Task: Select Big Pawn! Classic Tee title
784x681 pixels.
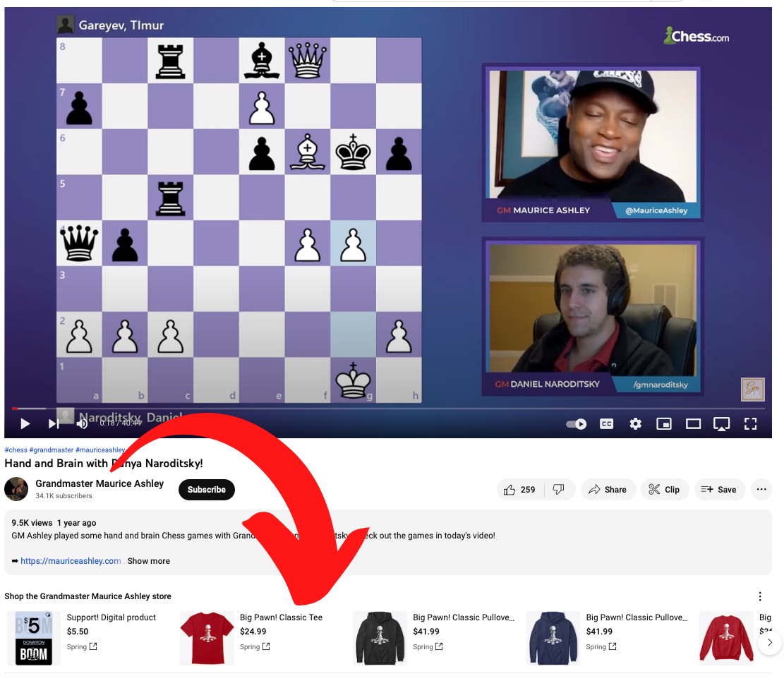Action: pos(281,617)
